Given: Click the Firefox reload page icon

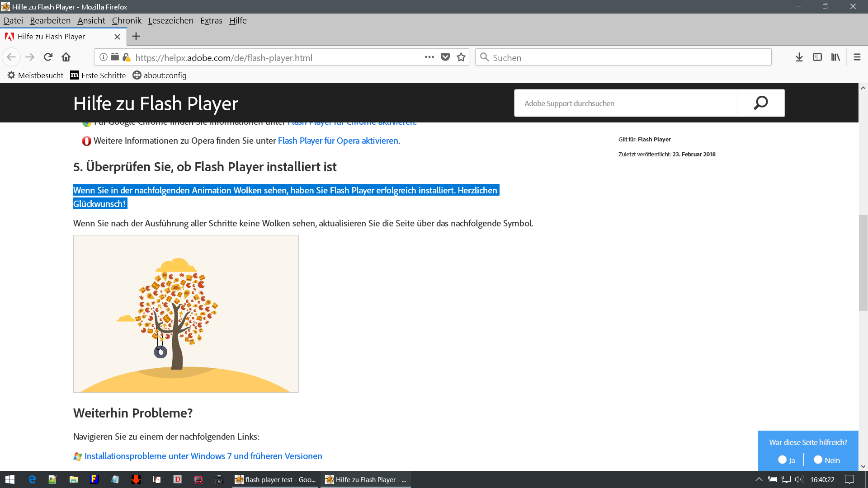Looking at the screenshot, I should click(48, 57).
